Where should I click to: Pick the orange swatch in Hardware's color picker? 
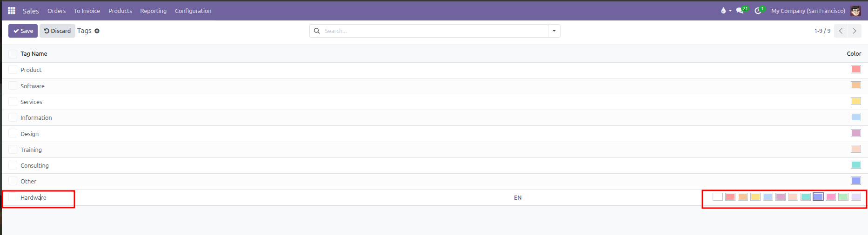click(x=743, y=197)
